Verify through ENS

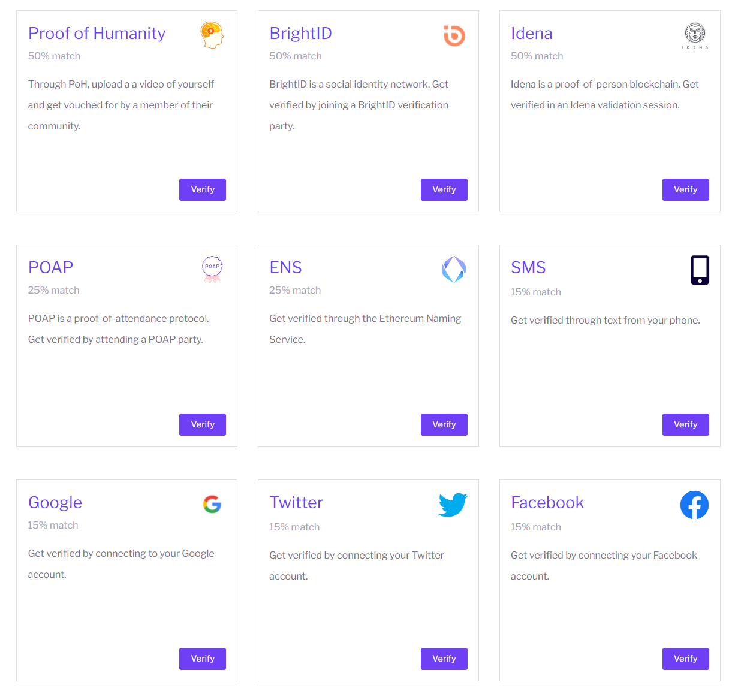[x=444, y=424]
